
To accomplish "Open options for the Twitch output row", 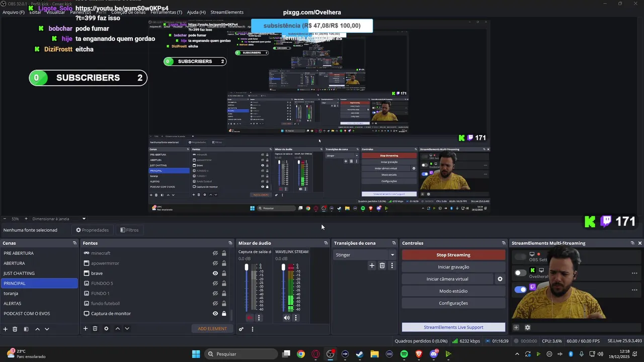I will [x=634, y=289].
